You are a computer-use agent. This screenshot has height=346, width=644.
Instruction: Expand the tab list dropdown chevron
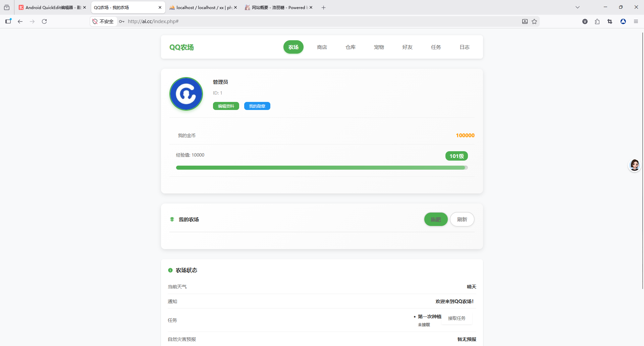(577, 7)
